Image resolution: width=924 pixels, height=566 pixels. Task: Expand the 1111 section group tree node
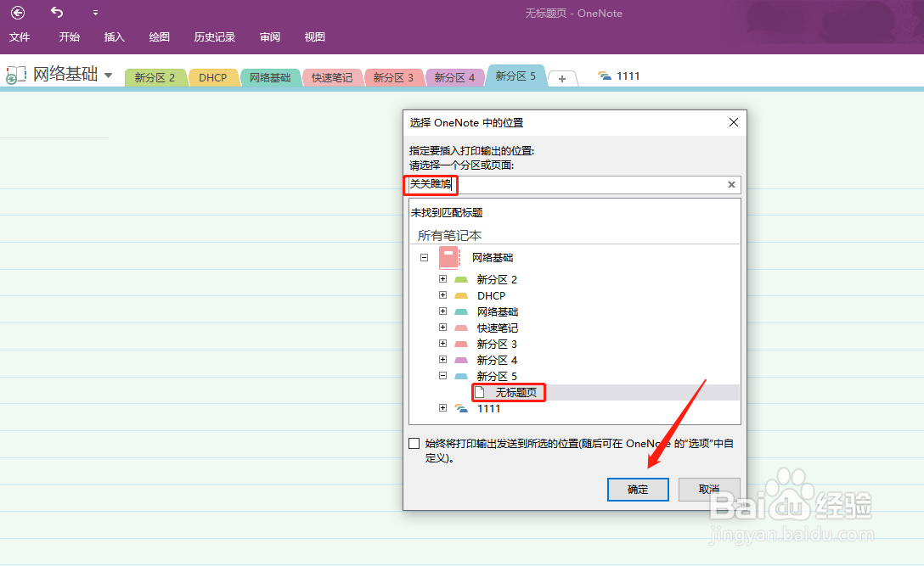pyautogui.click(x=443, y=407)
